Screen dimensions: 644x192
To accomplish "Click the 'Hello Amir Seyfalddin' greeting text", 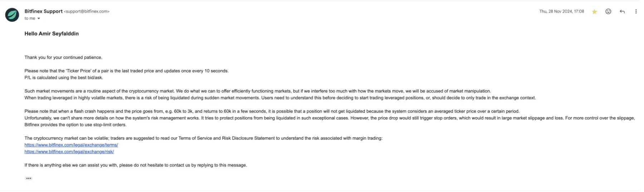I will [52, 34].
